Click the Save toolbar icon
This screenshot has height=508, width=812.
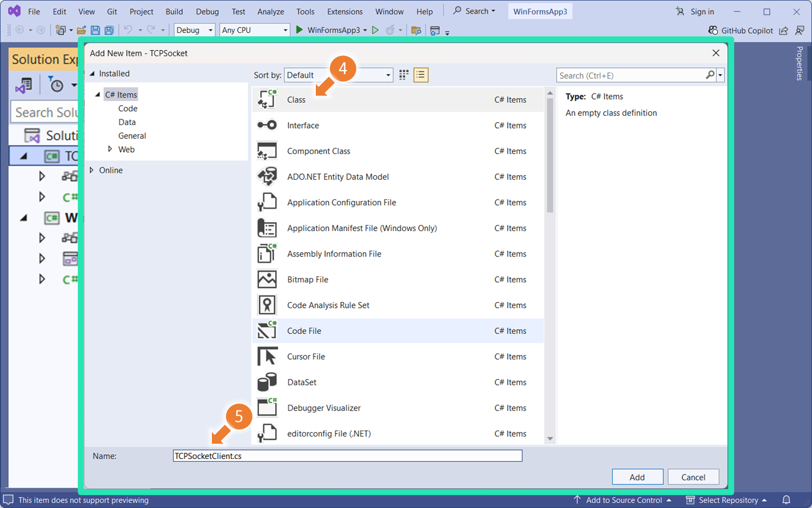coord(95,30)
